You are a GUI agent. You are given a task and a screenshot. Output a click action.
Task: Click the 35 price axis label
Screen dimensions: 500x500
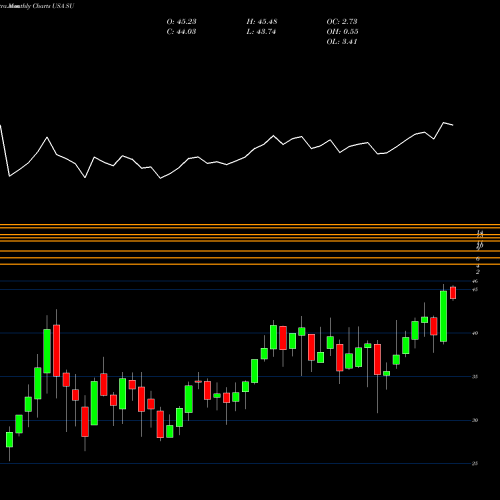point(475,377)
